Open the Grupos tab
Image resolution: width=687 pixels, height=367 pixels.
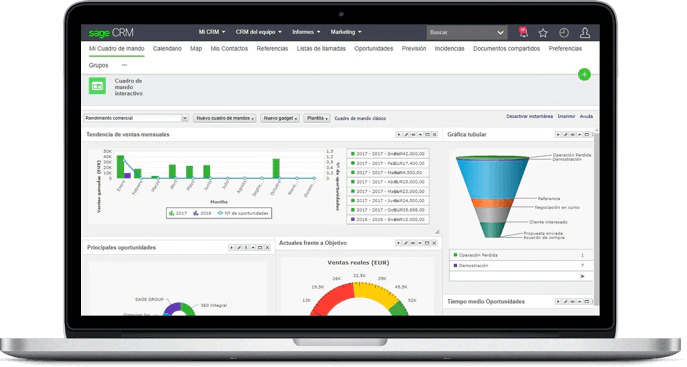99,65
